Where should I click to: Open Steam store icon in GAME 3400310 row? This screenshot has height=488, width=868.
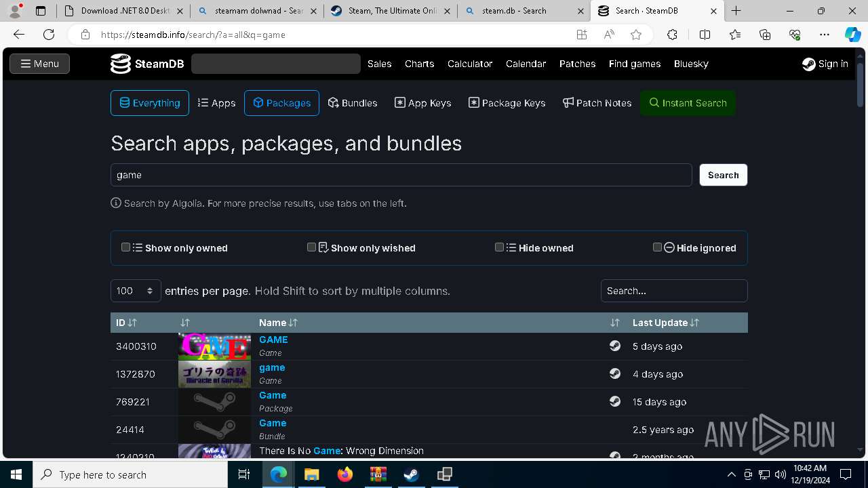(614, 346)
